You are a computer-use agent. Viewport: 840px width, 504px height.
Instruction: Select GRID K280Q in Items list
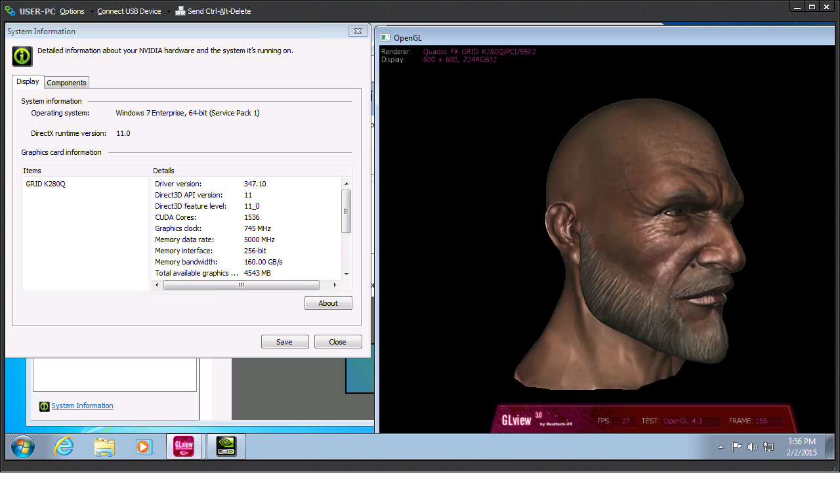pos(45,184)
